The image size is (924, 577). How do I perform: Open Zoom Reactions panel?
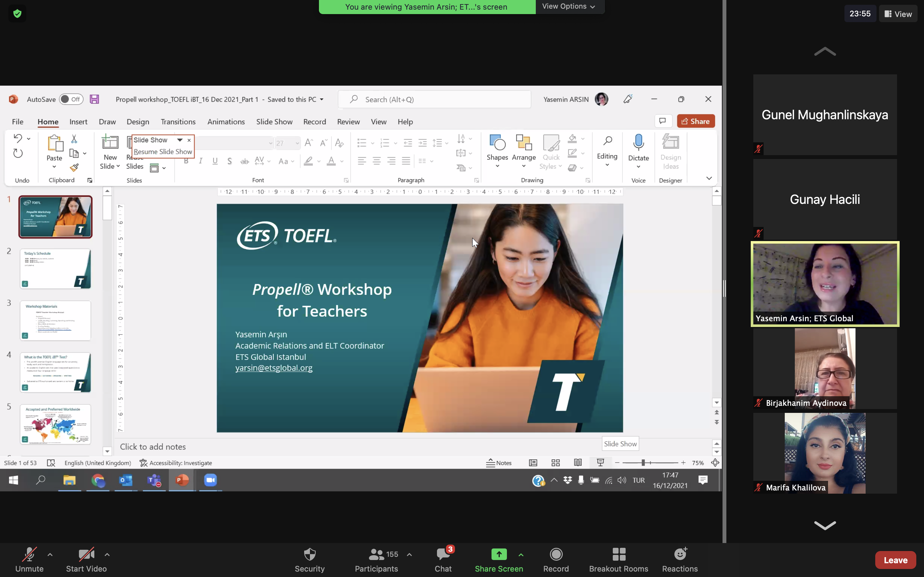(680, 559)
